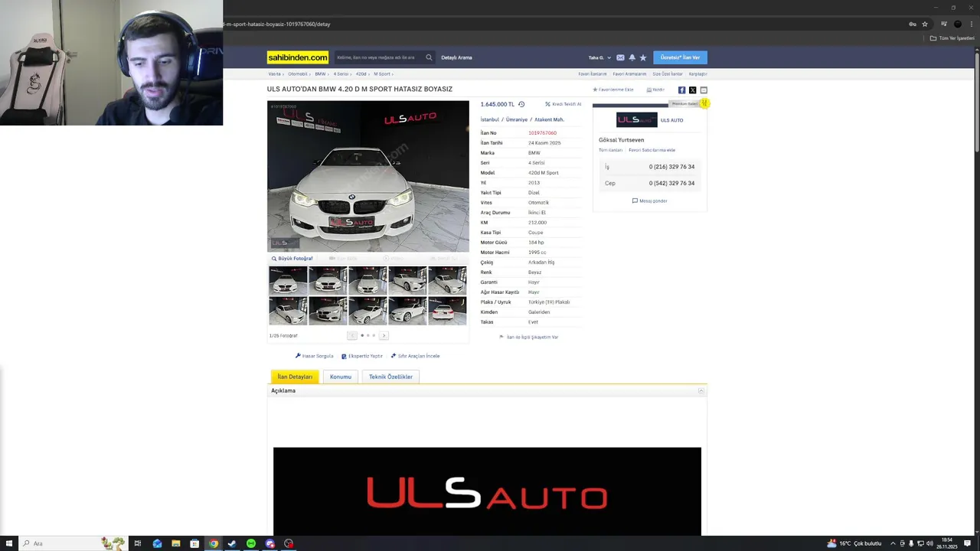The image size is (980, 551).
Task: Click Otomobil in the breadcrumb
Action: (x=298, y=74)
